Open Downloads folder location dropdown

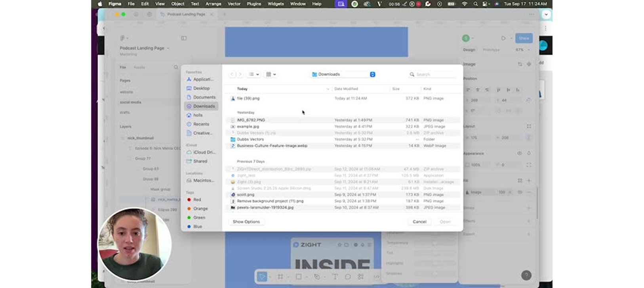point(343,74)
